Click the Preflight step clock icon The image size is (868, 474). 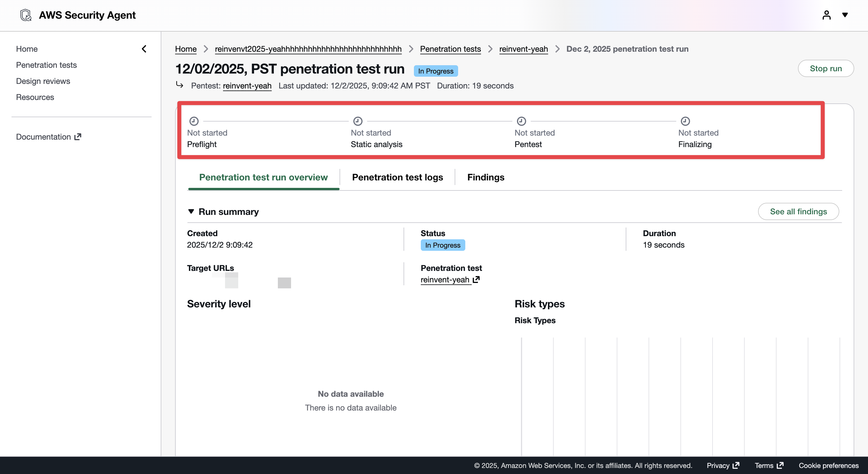[x=194, y=121]
